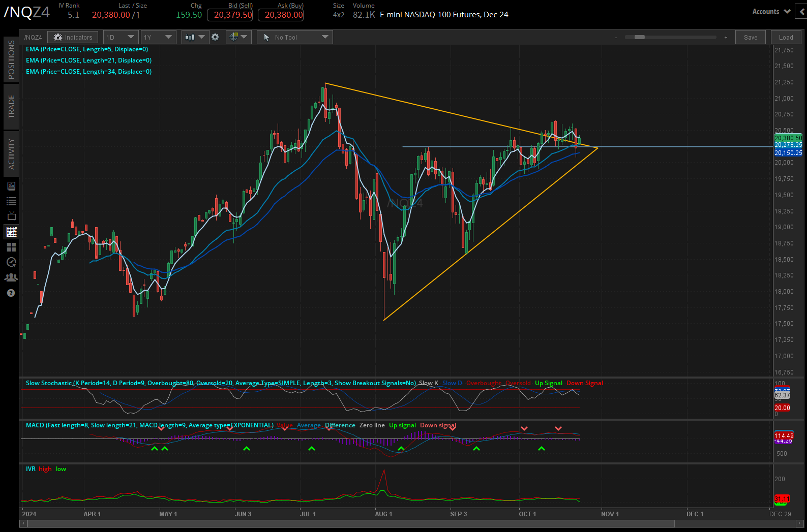Open the candlestick chart style dropdown
This screenshot has width=807, height=532.
click(195, 37)
